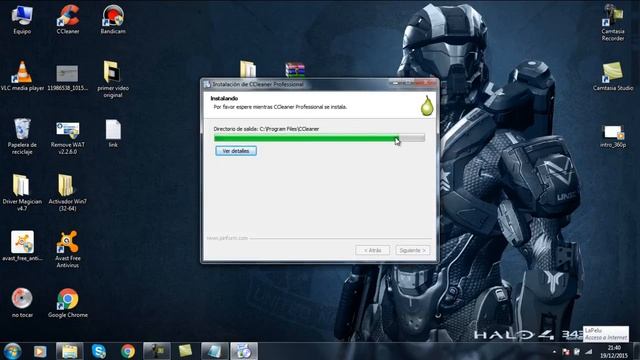Select the primer video original file

point(113,79)
